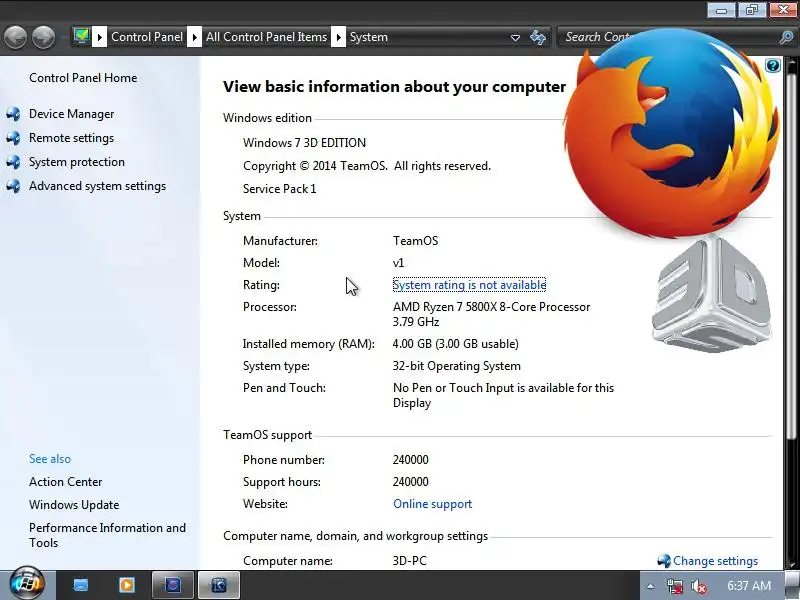Screen dimensions: 800x600
Task: Click Change settings link
Action: point(715,561)
